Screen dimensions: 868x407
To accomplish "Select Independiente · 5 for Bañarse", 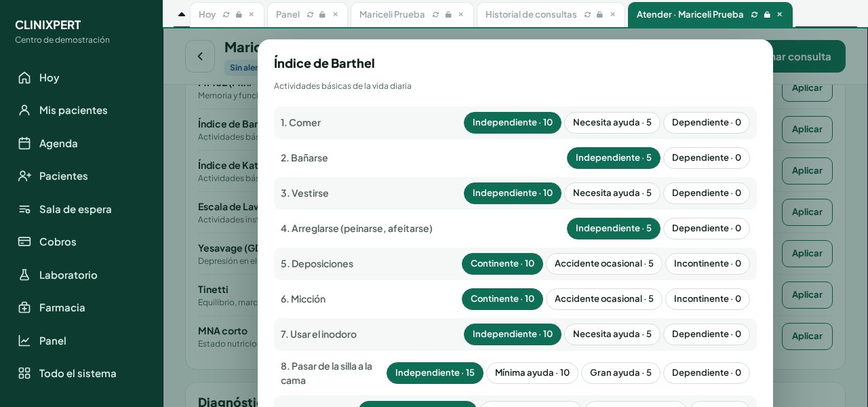I will (614, 158).
